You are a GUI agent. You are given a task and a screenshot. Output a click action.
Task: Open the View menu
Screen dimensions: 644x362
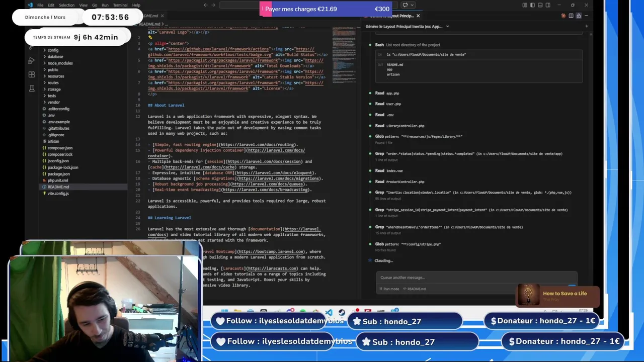coord(83,5)
